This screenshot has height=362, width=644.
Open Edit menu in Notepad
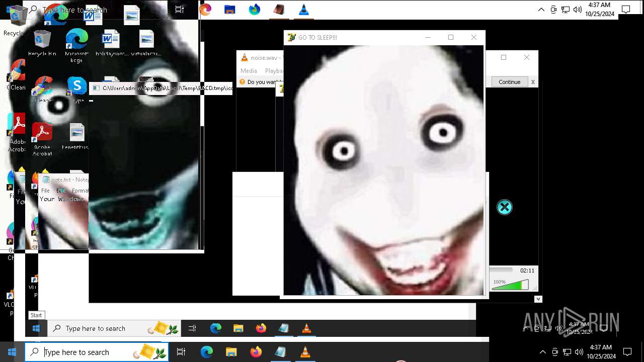click(x=61, y=191)
